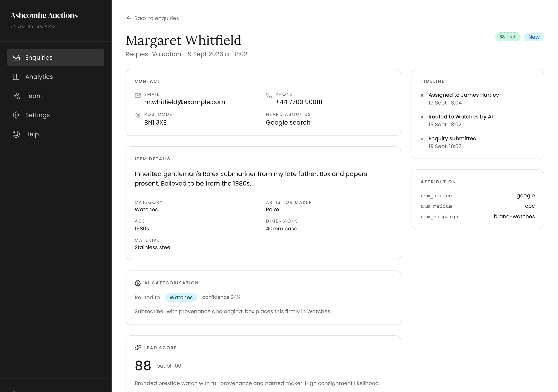Click the phone handset icon
Viewport: 558px width, 392px height.
269,95
